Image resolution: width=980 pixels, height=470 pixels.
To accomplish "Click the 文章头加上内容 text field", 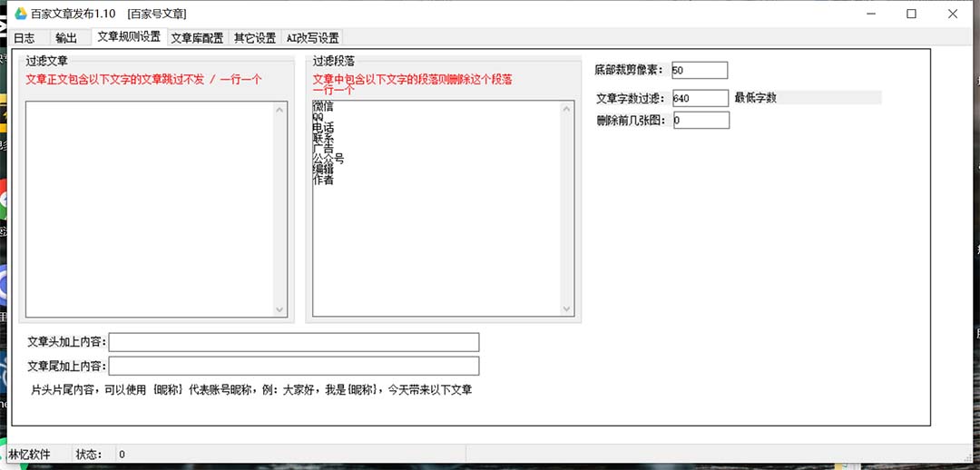I will [294, 342].
